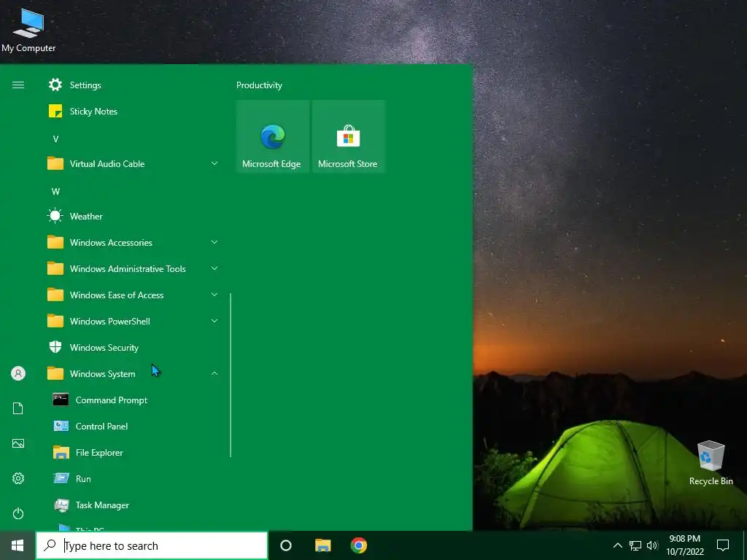Expand the Virtual Audio Cable folder

coord(133,164)
